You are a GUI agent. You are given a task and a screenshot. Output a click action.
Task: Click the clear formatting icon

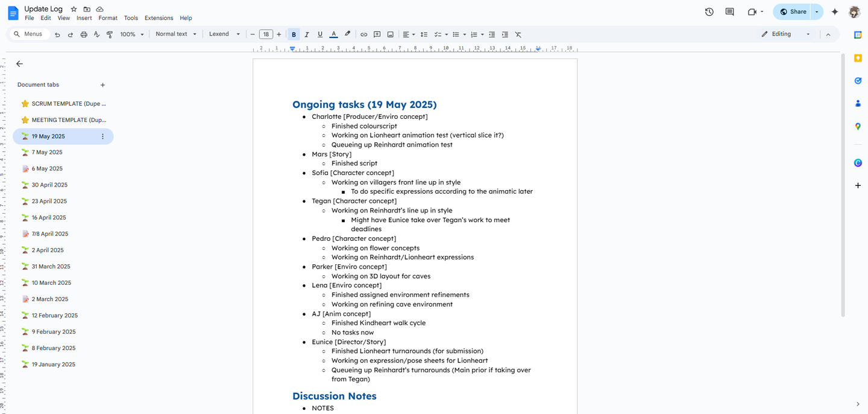tap(518, 34)
